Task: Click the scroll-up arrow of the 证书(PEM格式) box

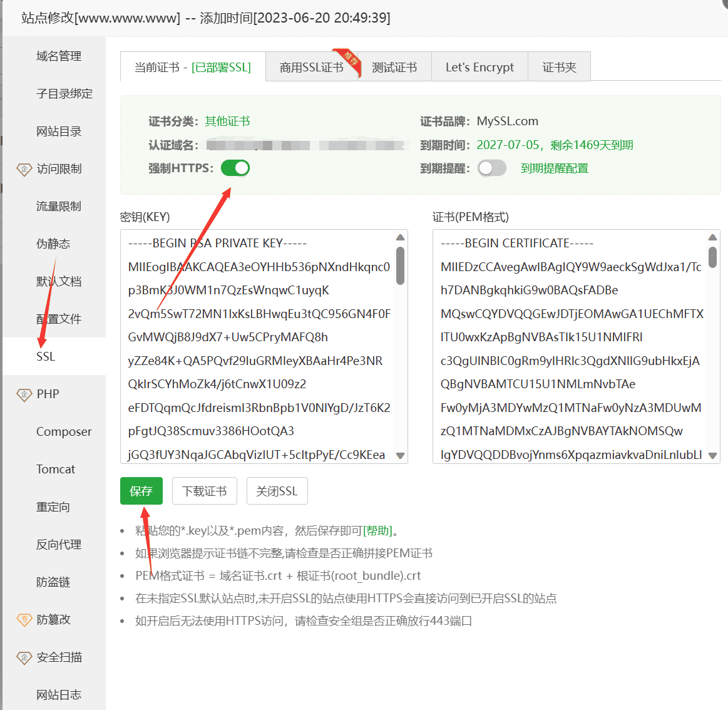Action: pos(713,237)
